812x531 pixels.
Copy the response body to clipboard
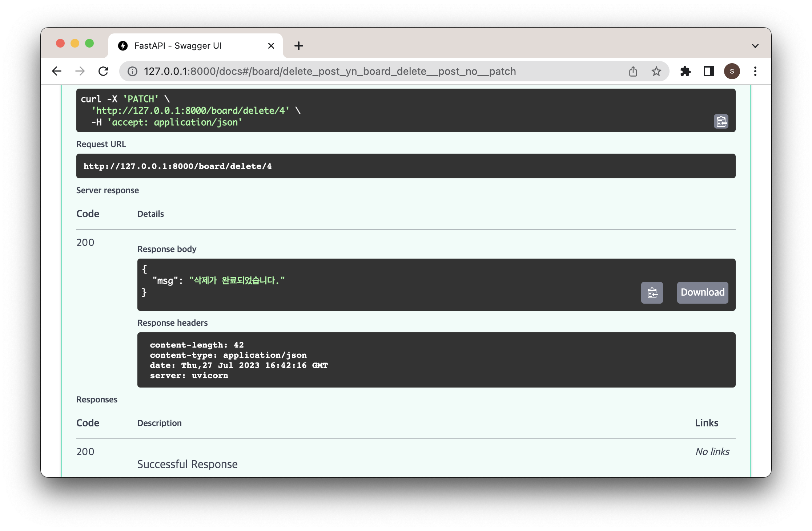point(652,293)
